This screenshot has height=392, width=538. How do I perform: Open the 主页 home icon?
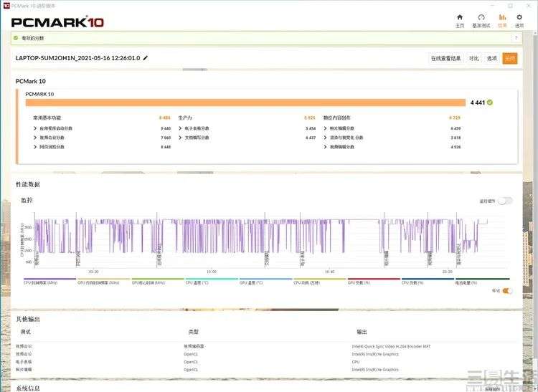[x=460, y=17]
